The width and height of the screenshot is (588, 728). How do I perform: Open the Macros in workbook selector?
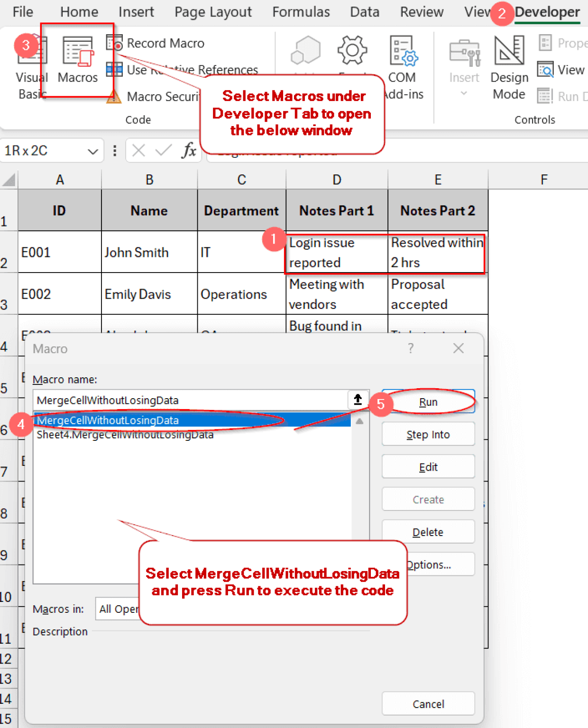pyautogui.click(x=121, y=609)
